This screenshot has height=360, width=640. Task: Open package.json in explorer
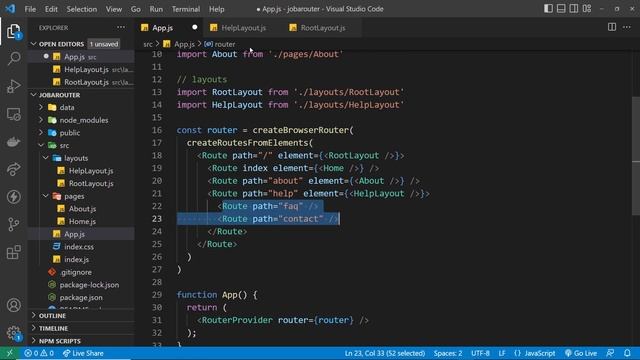[81, 297]
